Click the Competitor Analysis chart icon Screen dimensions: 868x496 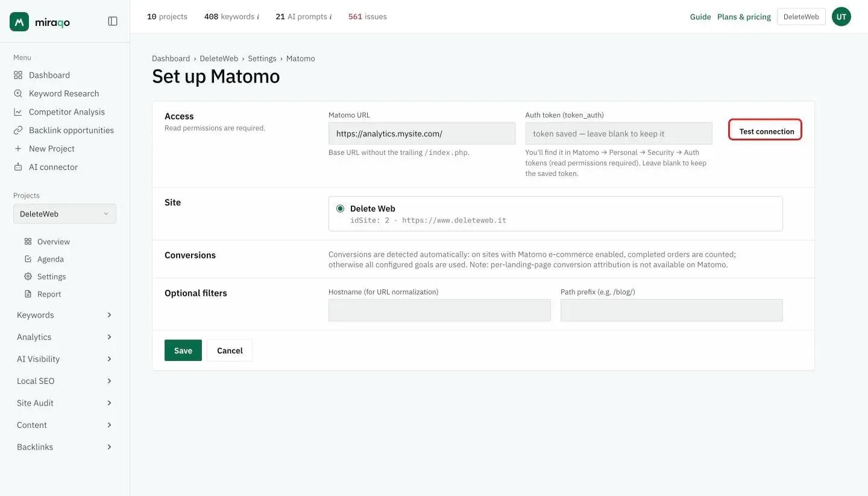pos(18,112)
